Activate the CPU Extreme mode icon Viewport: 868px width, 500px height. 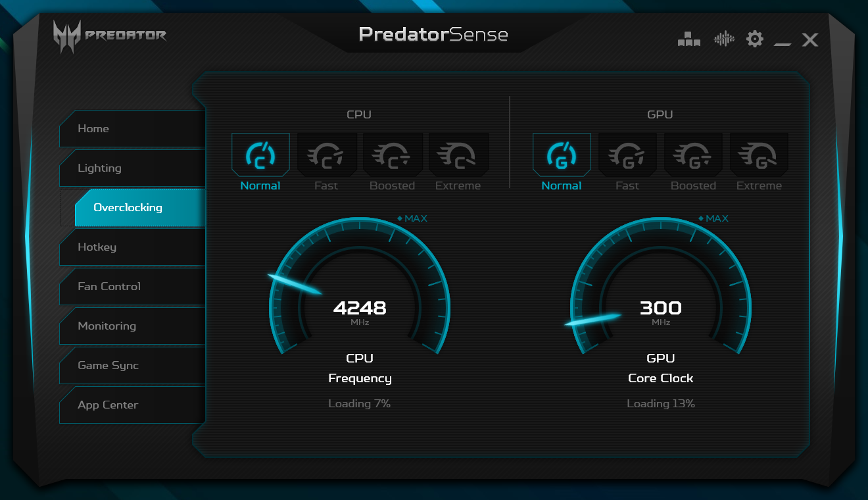(458, 155)
